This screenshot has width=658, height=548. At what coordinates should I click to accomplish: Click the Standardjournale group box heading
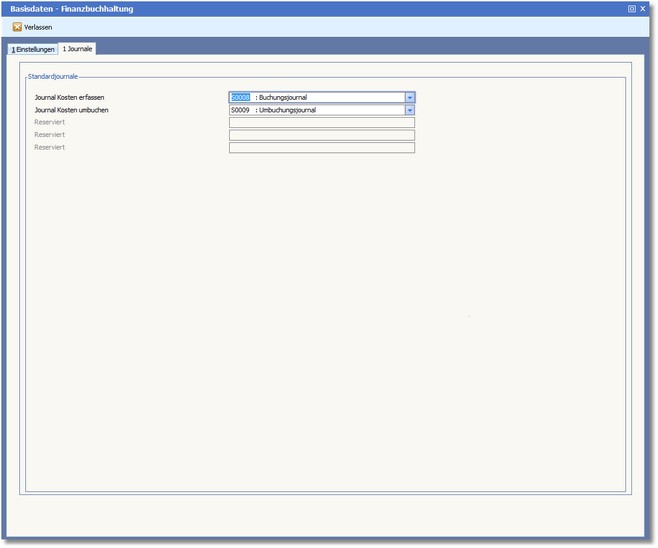click(x=53, y=76)
